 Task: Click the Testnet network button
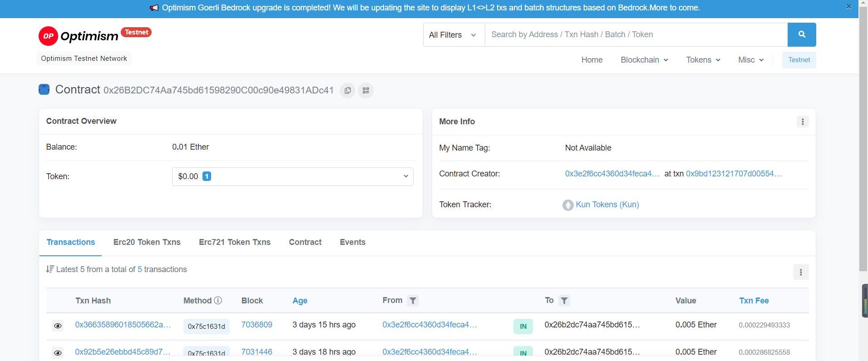point(799,60)
